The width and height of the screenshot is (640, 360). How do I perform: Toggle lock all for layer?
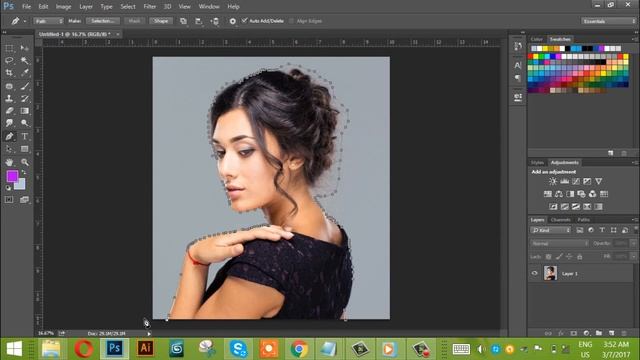(x=580, y=257)
